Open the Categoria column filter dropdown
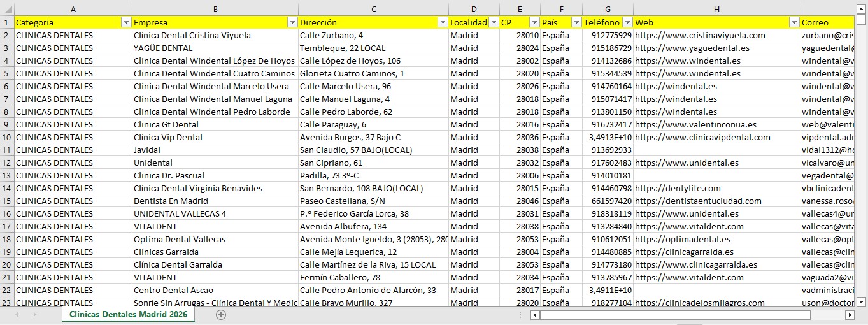868x325 pixels. [x=125, y=22]
